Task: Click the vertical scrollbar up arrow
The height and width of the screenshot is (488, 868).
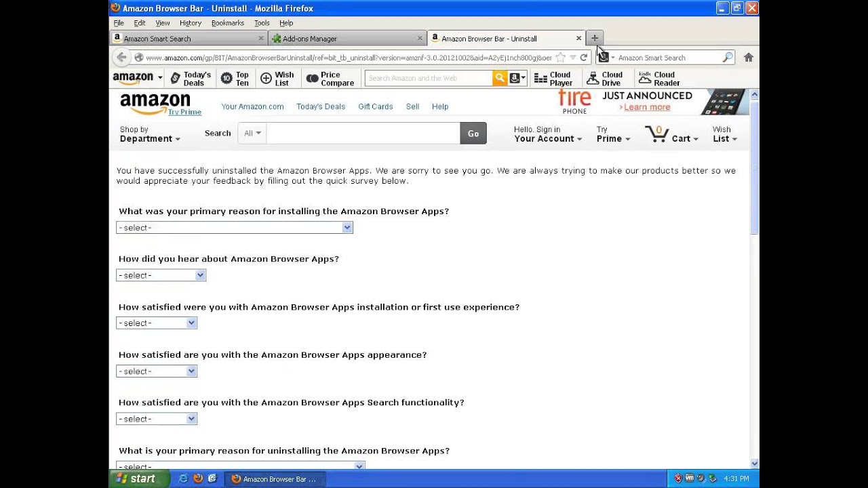Action: [755, 94]
